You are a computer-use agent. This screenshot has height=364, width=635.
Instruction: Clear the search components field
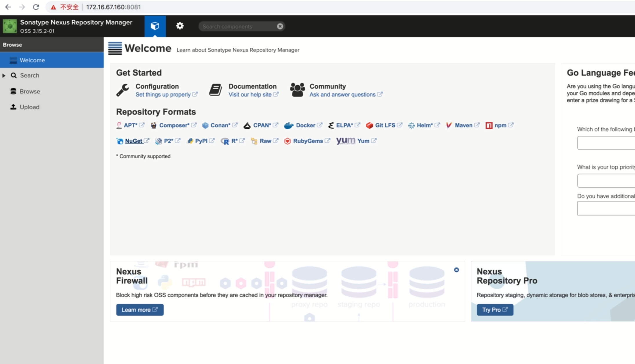click(x=280, y=26)
